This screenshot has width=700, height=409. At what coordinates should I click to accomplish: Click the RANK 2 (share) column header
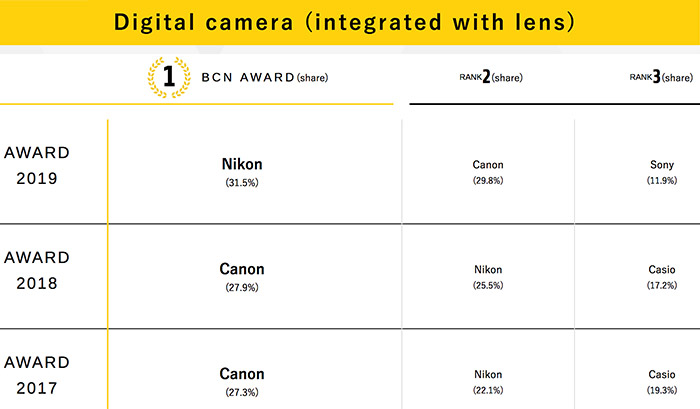point(491,77)
